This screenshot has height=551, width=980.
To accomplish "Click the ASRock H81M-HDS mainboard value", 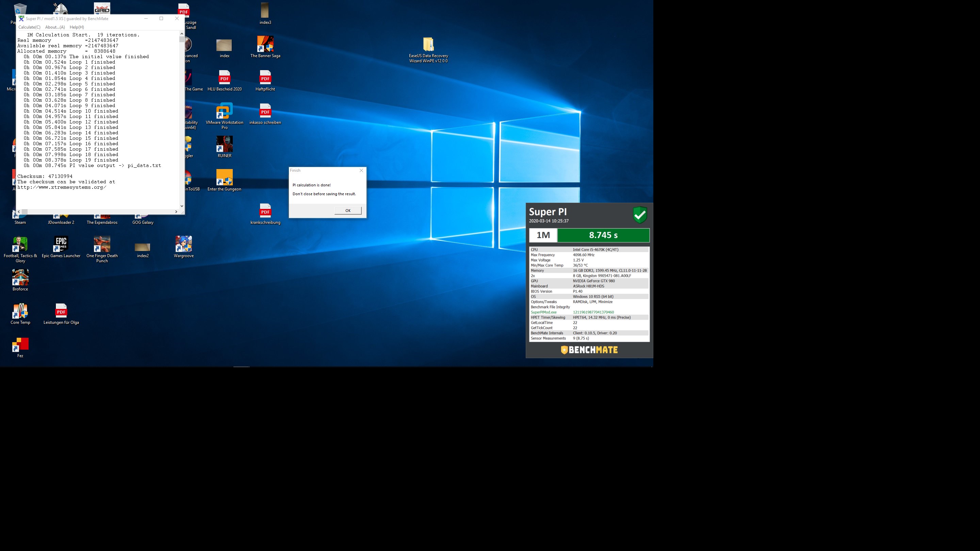I will pos(589,286).
